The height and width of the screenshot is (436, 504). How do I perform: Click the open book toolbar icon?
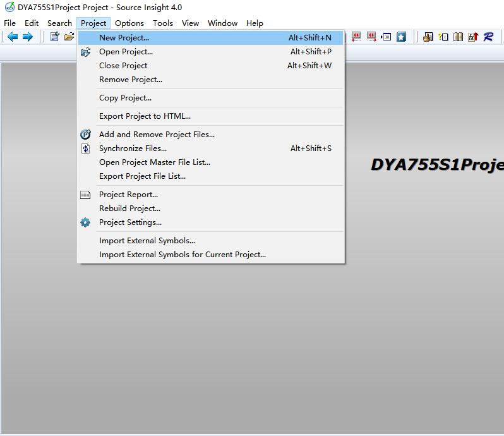coord(458,37)
